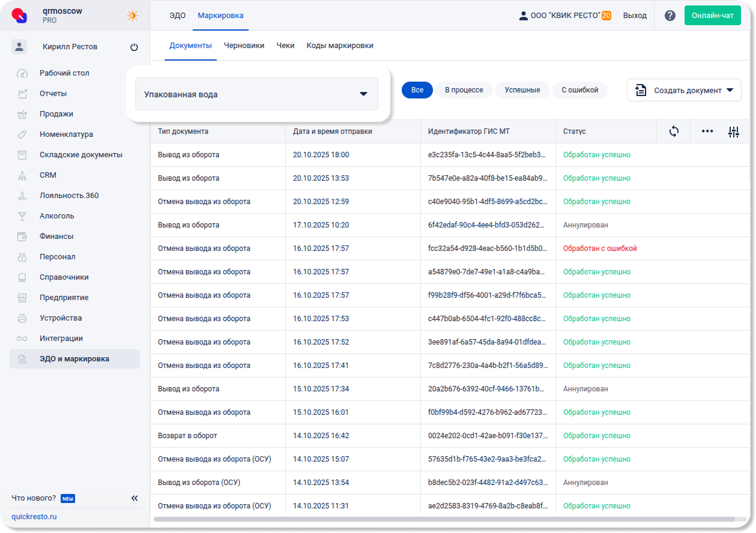Click the Онлайн-чат button
The image size is (756, 533).
pos(712,16)
